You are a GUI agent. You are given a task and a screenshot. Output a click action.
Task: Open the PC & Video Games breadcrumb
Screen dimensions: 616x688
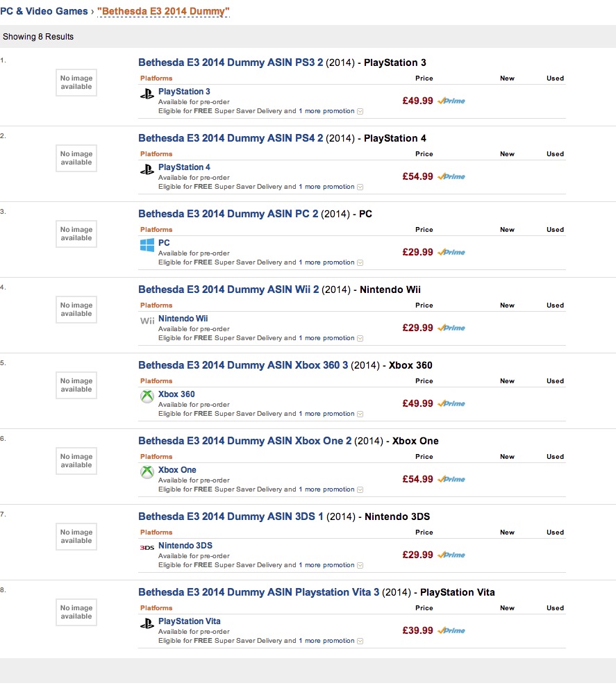44,11
